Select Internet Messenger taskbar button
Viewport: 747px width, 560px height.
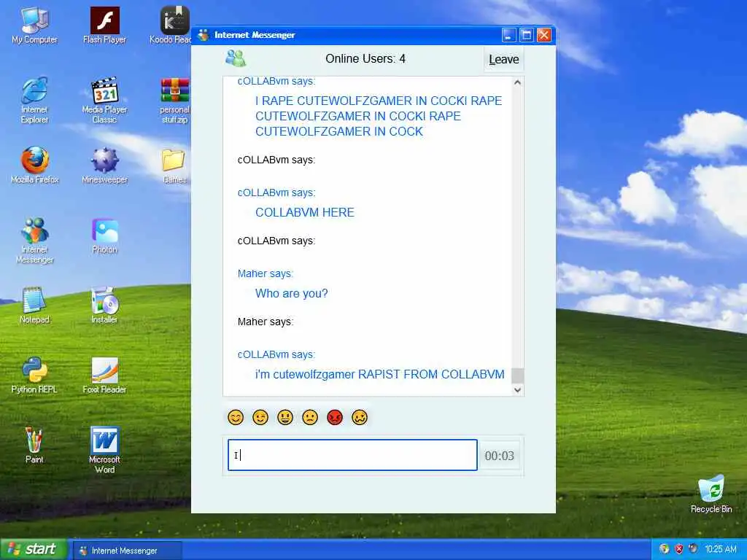(128, 551)
